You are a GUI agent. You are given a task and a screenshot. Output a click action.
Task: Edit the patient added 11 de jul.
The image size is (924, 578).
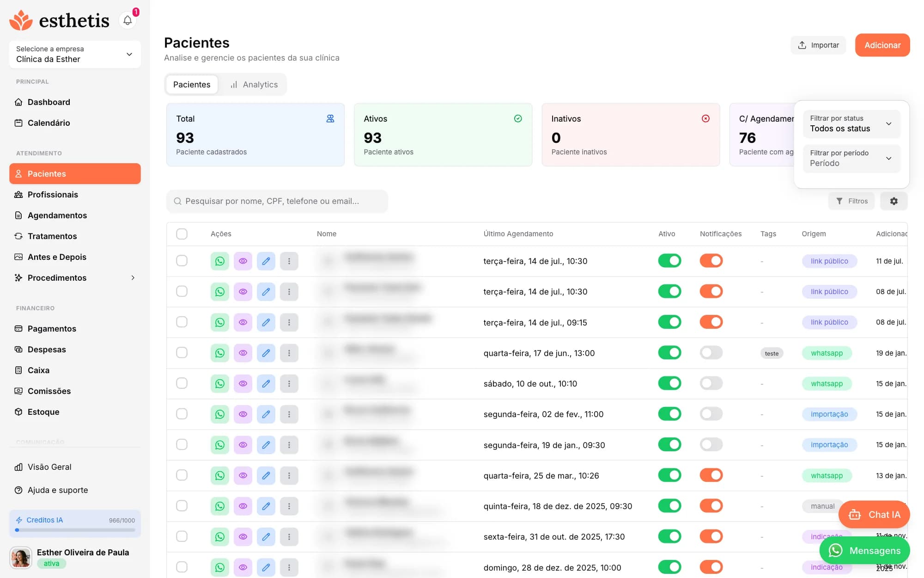(x=266, y=261)
